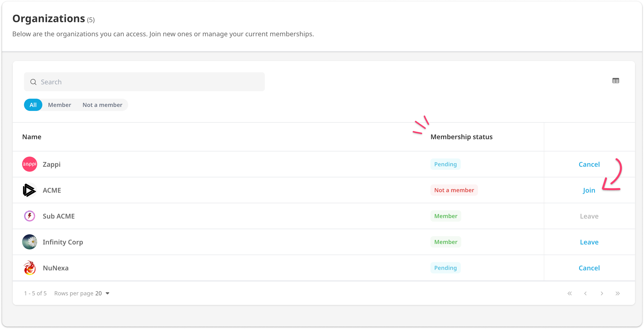Select the Not a member filter
This screenshot has height=329, width=644.
tap(102, 105)
